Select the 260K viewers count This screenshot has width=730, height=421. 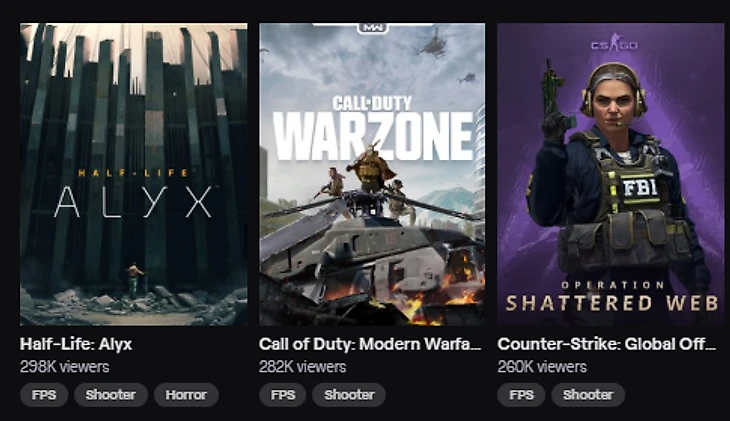tap(542, 367)
